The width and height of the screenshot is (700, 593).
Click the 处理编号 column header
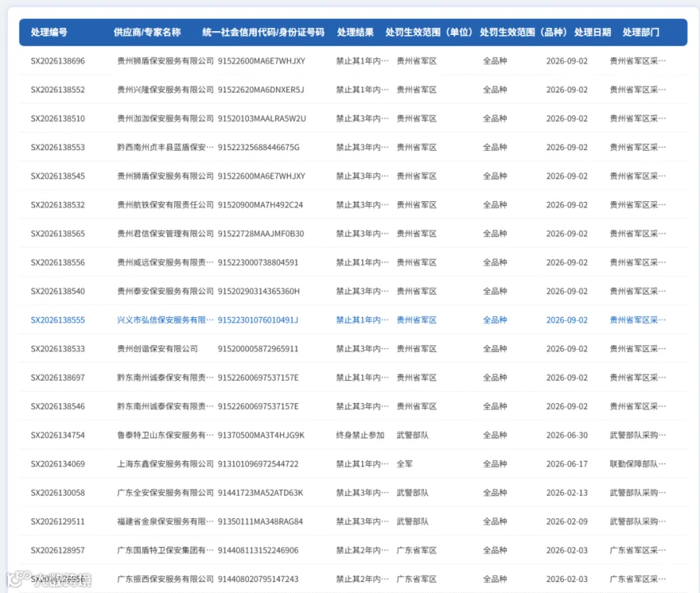coord(49,32)
